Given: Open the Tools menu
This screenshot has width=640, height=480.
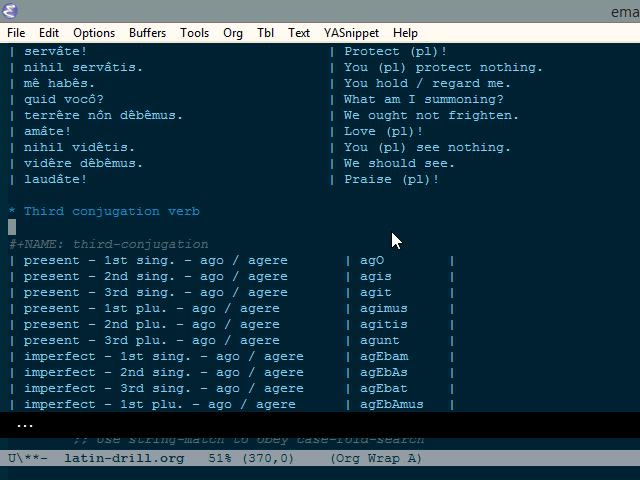Looking at the screenshot, I should (x=195, y=33).
